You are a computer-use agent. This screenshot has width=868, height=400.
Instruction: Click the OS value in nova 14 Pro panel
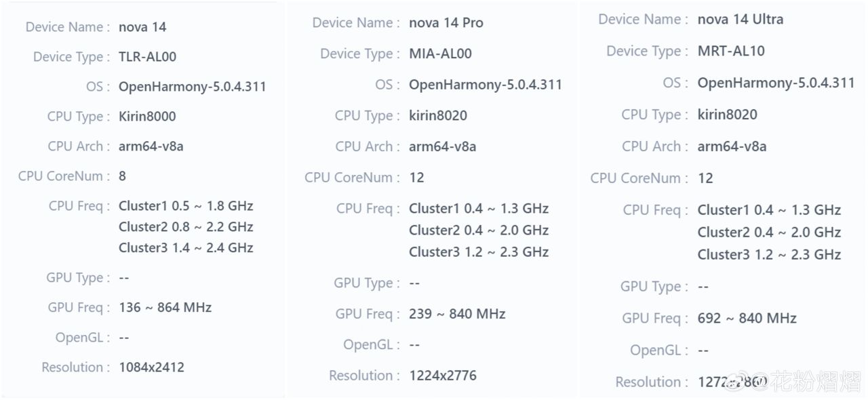[485, 85]
